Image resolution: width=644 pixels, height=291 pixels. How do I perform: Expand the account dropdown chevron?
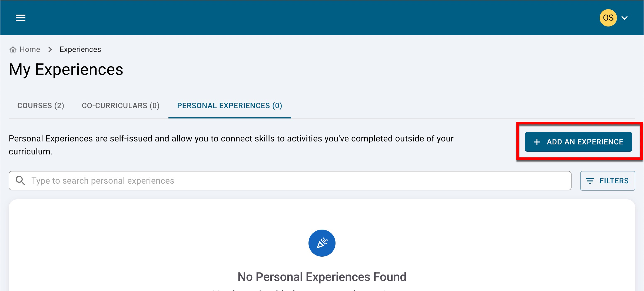(625, 18)
